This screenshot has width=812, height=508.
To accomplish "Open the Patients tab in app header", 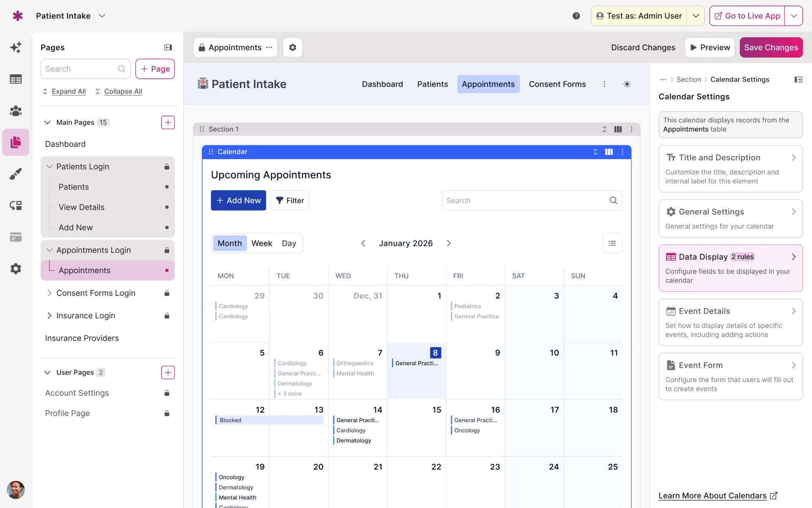I will click(x=432, y=84).
